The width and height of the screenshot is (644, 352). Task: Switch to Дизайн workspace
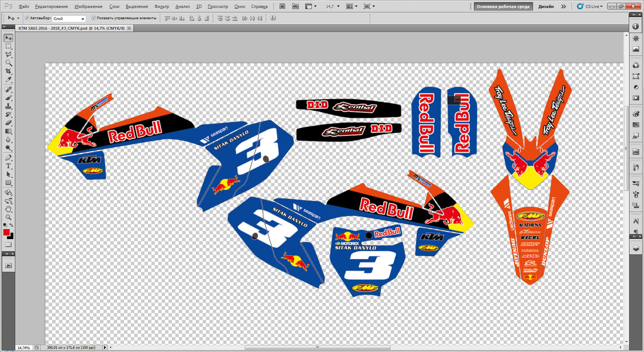[546, 7]
